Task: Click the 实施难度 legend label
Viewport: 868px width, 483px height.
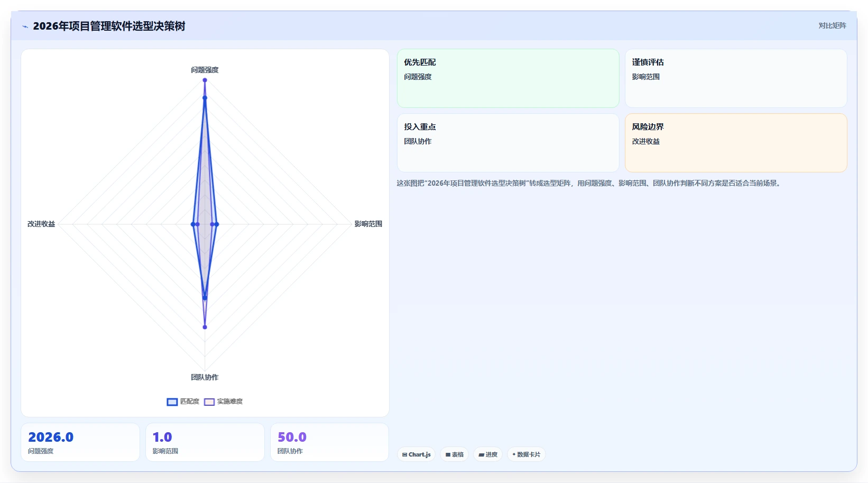Action: click(x=230, y=402)
